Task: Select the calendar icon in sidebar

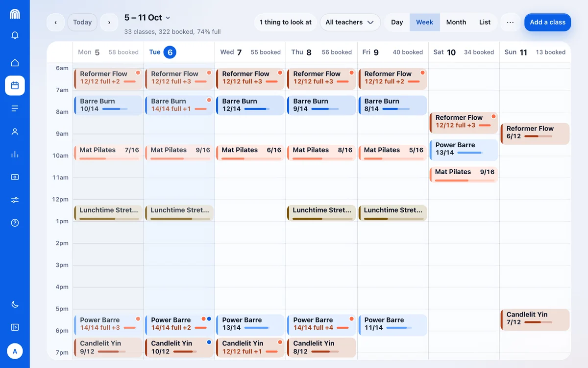Action: point(15,85)
